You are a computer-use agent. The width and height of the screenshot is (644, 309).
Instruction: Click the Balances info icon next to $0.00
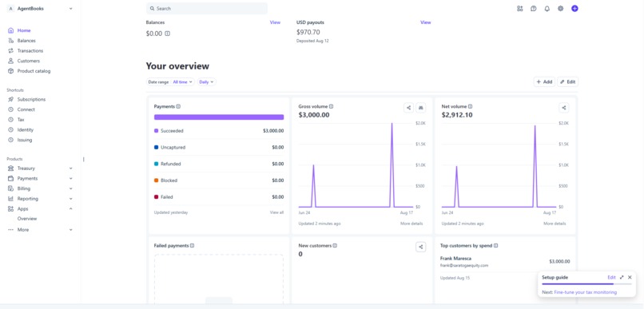168,34
